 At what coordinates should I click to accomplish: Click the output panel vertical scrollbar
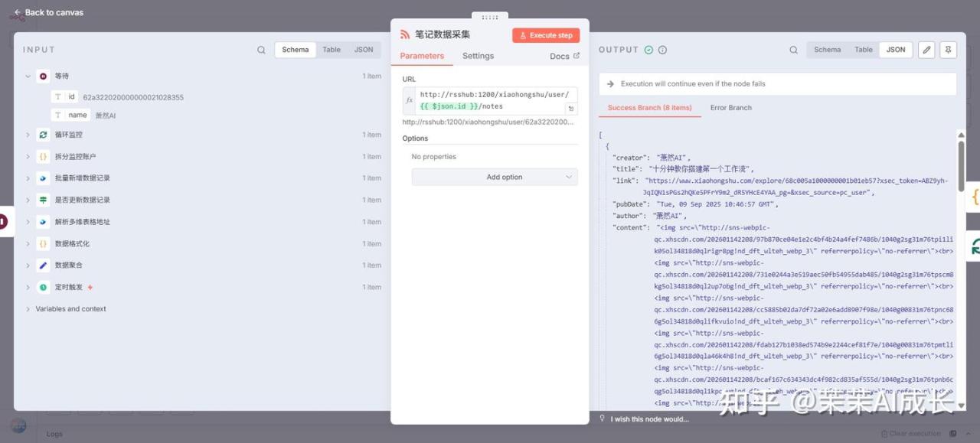[x=961, y=230]
